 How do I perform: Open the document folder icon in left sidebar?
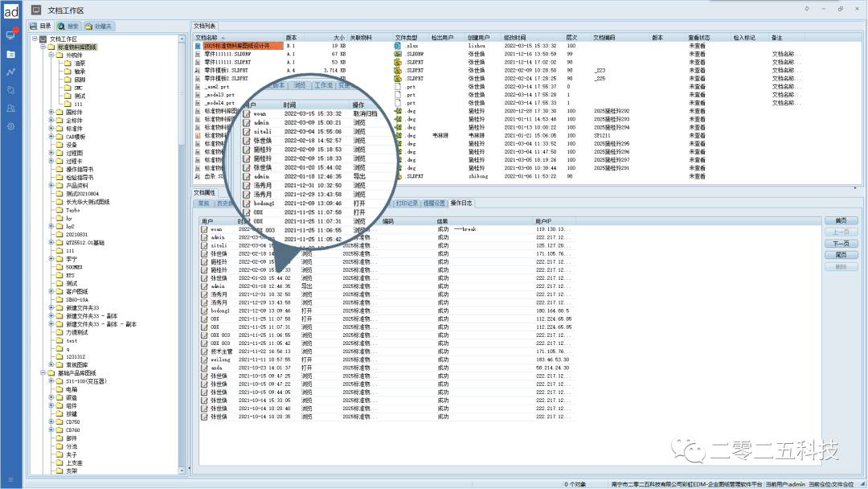coord(10,54)
